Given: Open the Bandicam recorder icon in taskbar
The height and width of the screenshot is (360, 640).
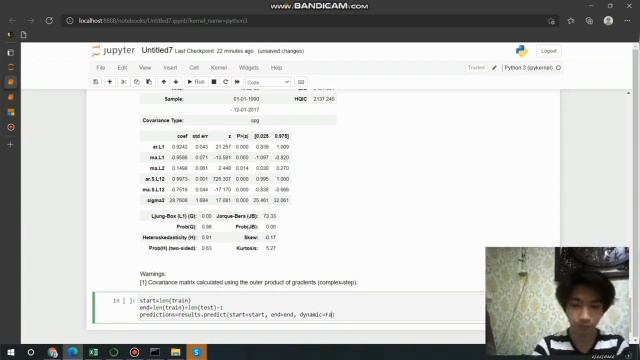Looking at the screenshot, I should [x=134, y=352].
